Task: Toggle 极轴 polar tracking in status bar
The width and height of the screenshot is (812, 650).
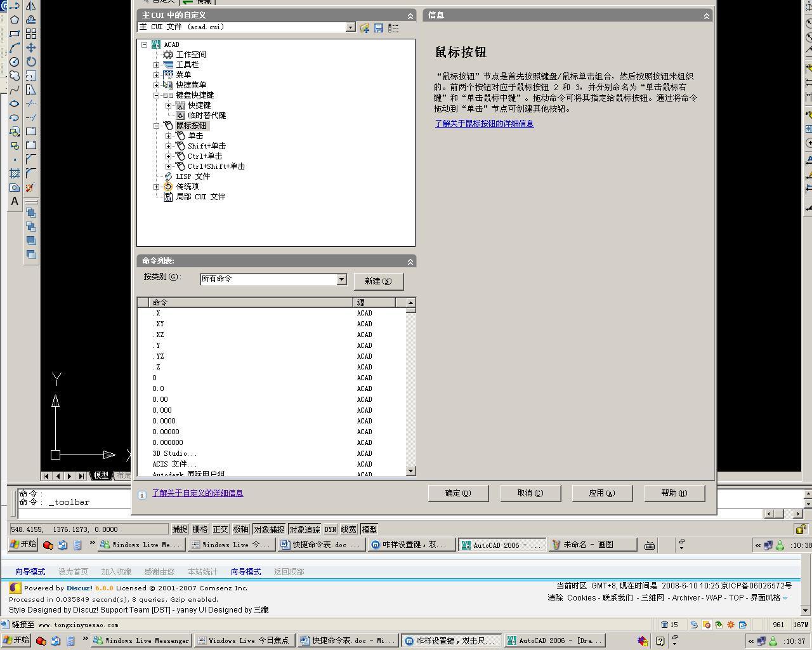Action: point(240,529)
